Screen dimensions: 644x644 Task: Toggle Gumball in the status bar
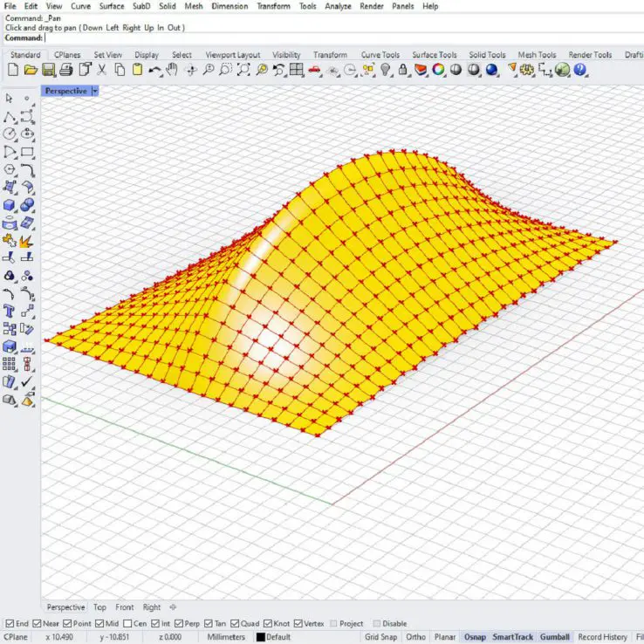click(x=554, y=637)
